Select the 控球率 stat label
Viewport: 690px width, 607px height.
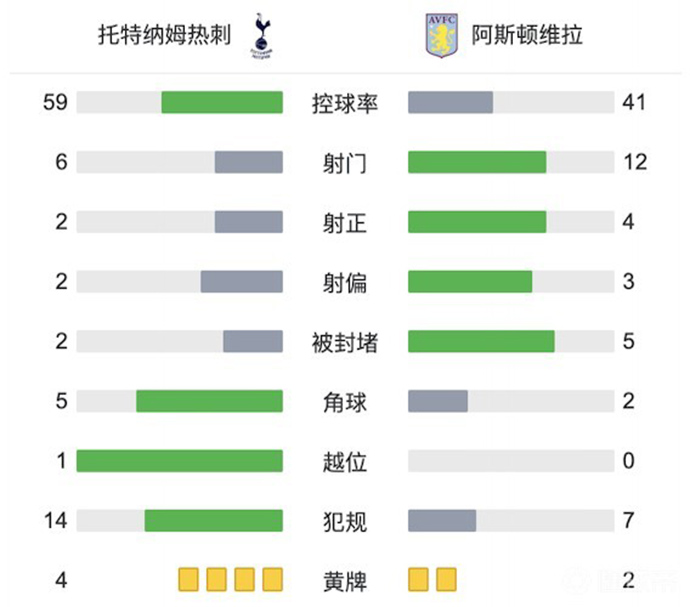(345, 103)
